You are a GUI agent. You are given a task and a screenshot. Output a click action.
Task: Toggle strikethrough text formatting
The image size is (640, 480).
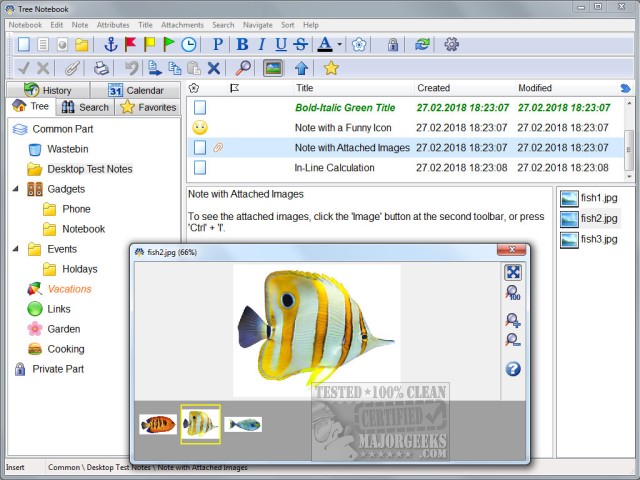pos(300,45)
